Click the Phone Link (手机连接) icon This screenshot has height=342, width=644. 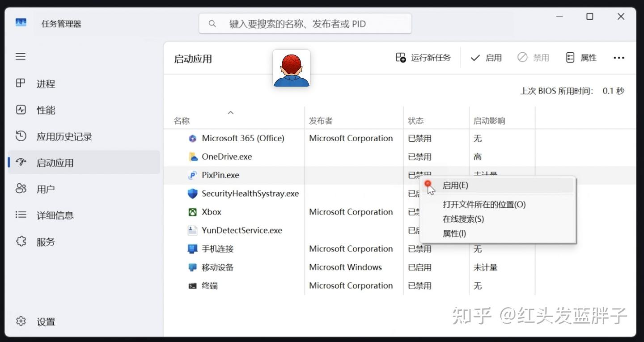click(192, 249)
